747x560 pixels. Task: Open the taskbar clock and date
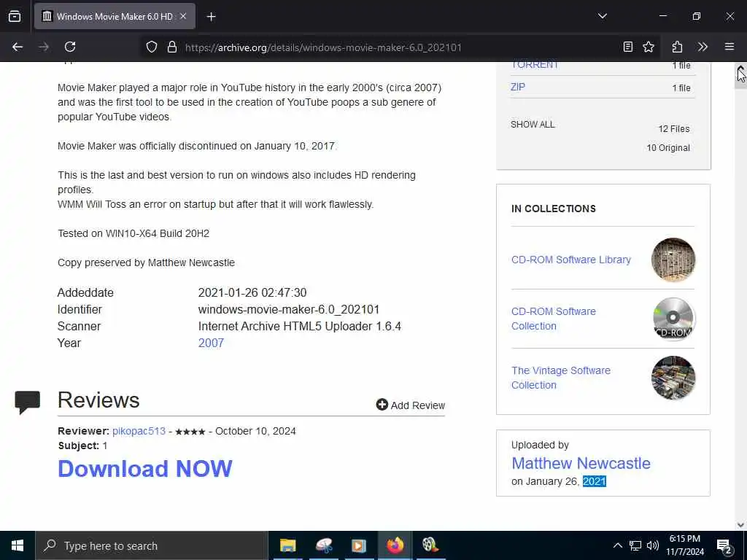tap(684, 545)
